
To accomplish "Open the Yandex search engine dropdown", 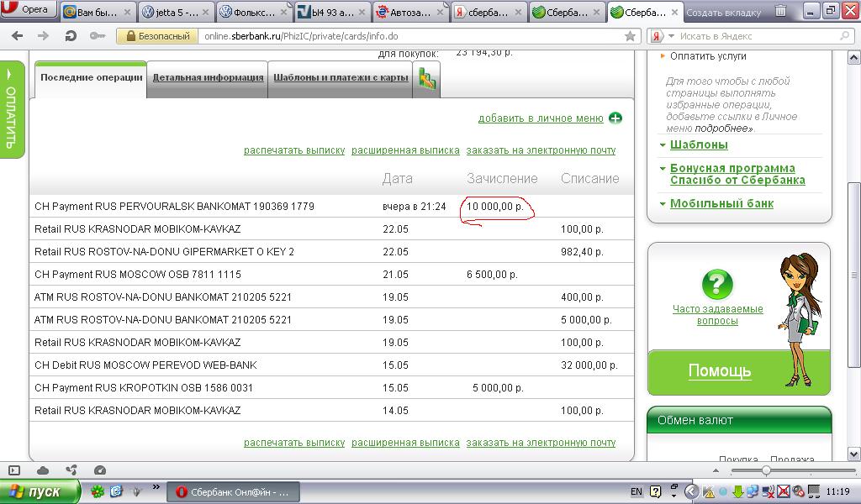I will click(x=662, y=37).
